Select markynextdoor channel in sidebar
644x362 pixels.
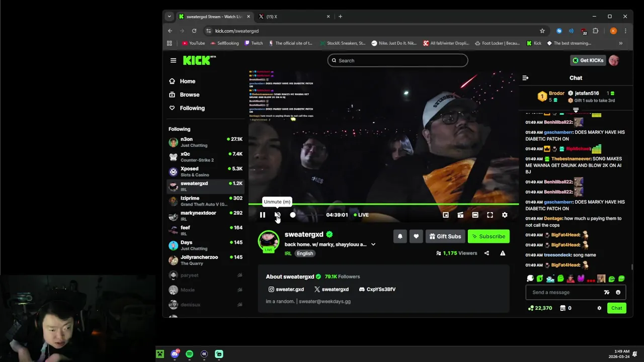pos(206,216)
